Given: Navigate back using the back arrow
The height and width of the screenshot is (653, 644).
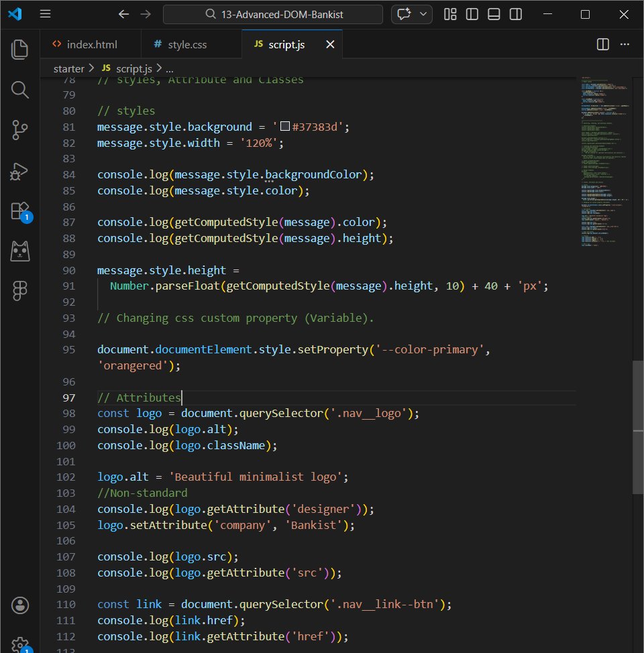Looking at the screenshot, I should tap(123, 13).
